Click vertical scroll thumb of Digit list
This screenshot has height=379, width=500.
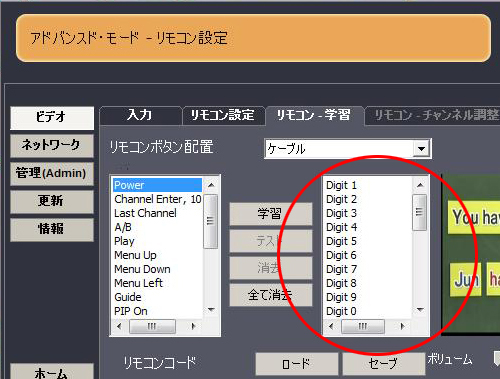(420, 212)
